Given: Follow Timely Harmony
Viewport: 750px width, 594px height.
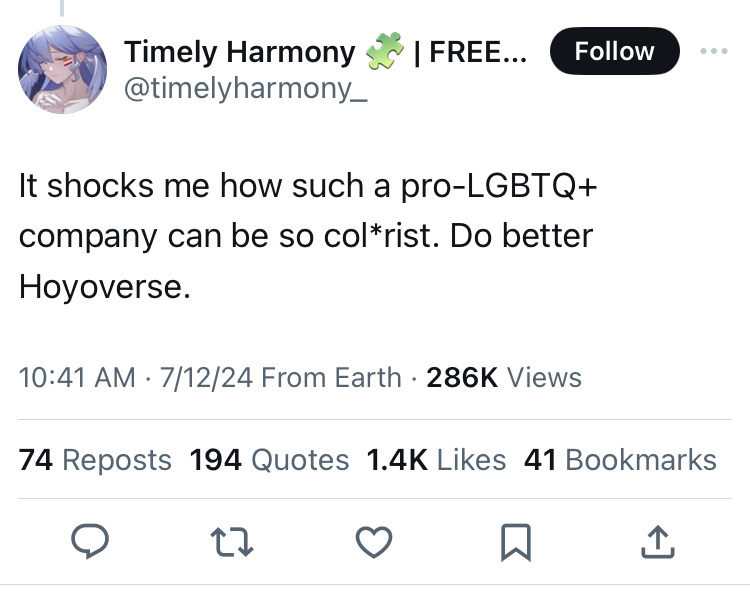Looking at the screenshot, I should click(x=614, y=51).
